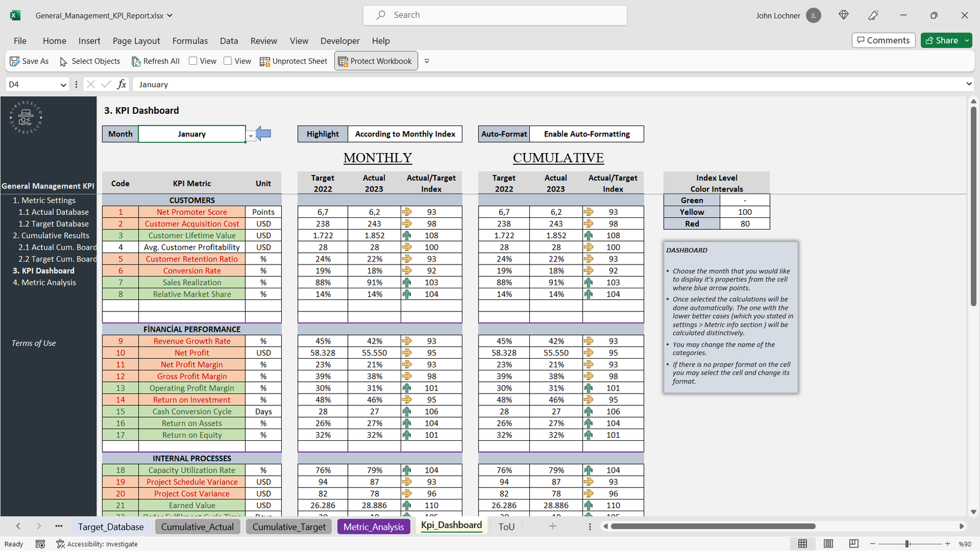
Task: Switch to Page Layout view in status bar
Action: (x=828, y=544)
